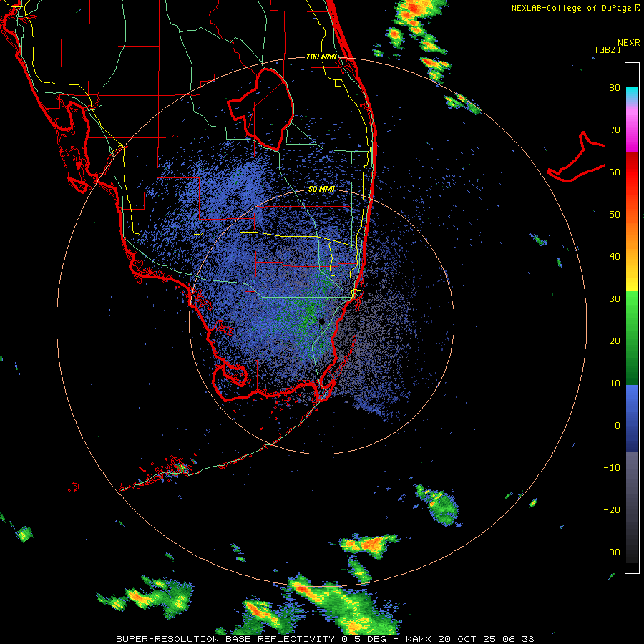Image resolution: width=644 pixels, height=644 pixels.
Task: Click the 80 dBZ scale value
Action: click(615, 88)
